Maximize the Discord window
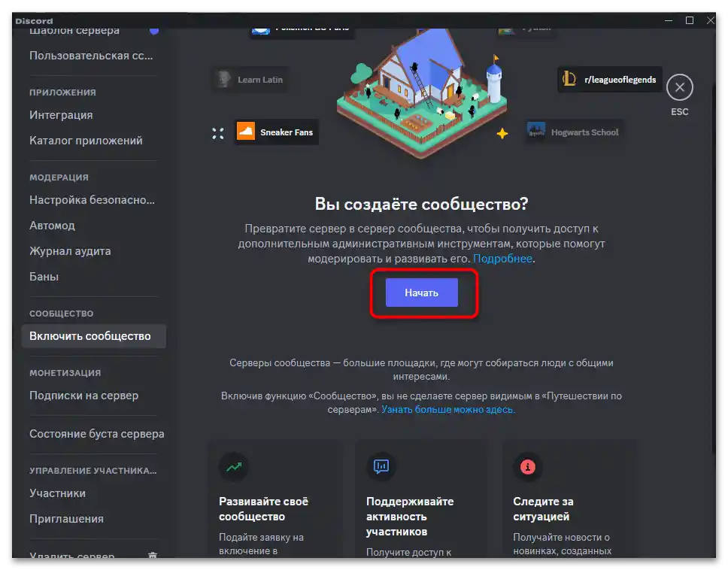The image size is (728, 570). pyautogui.click(x=690, y=20)
